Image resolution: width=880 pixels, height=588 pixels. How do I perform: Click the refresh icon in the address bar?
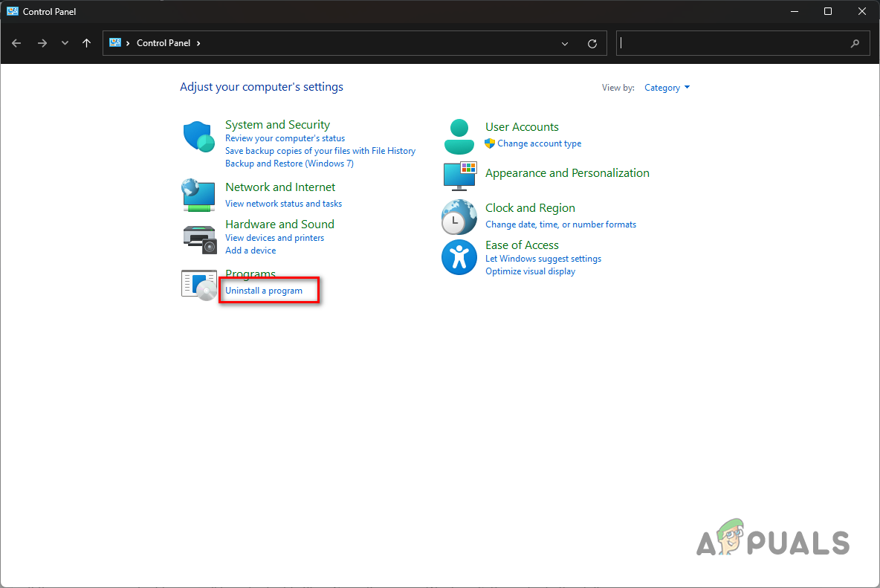pos(592,43)
